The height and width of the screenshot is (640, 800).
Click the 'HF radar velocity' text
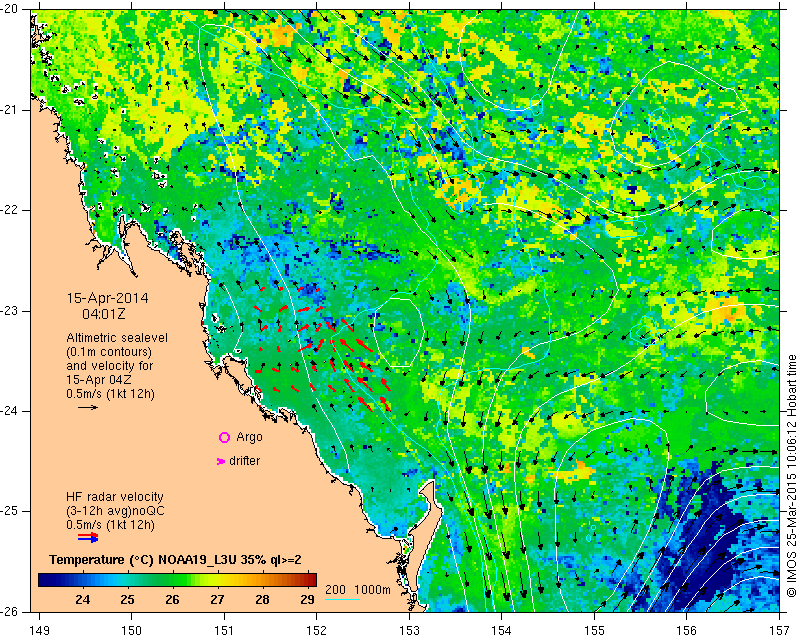[115, 497]
